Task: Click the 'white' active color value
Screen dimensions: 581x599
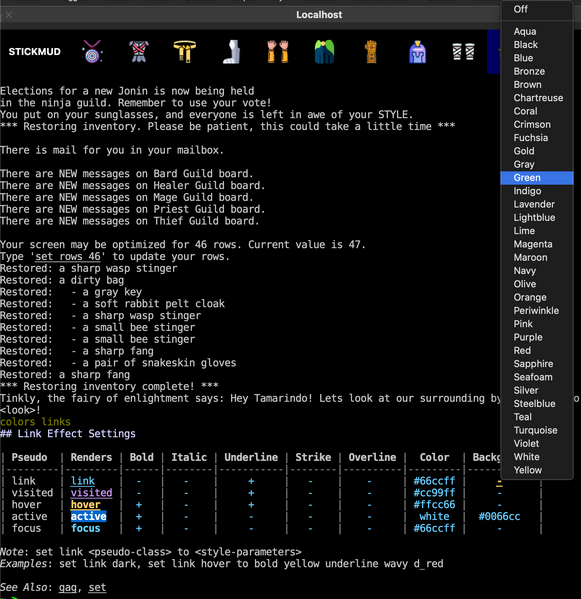Action: pos(434,516)
